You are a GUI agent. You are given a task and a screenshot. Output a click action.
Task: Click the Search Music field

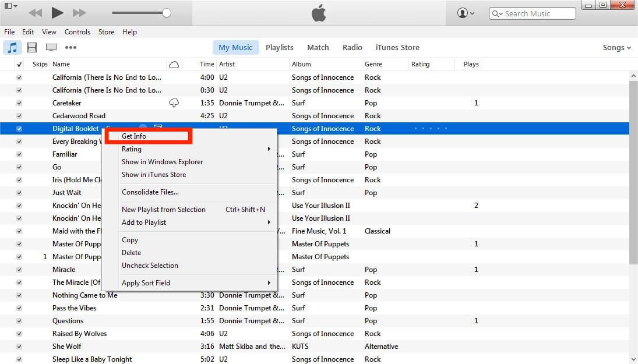coord(532,13)
